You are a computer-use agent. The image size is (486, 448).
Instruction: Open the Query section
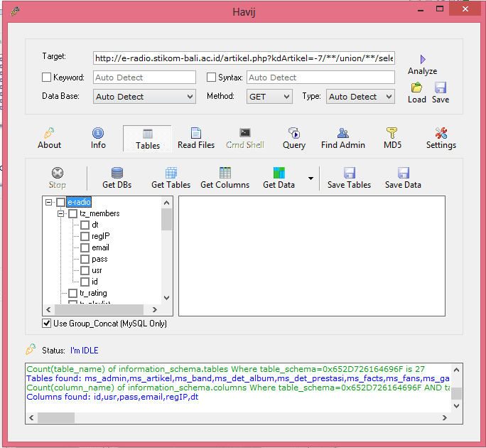click(x=294, y=139)
